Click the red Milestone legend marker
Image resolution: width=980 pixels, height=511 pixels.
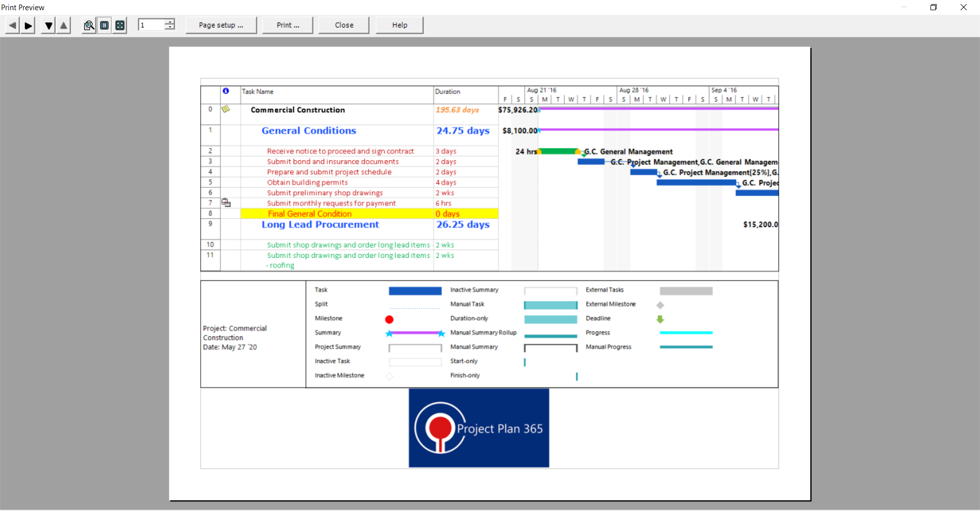click(389, 320)
